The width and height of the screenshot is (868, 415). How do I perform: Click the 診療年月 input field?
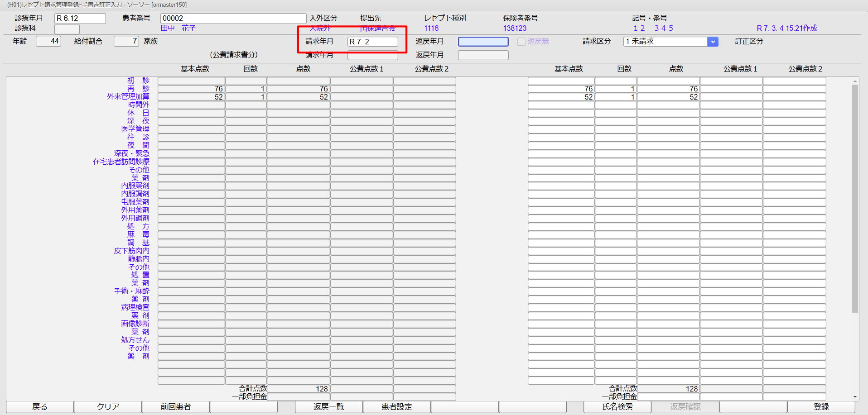[x=80, y=19]
